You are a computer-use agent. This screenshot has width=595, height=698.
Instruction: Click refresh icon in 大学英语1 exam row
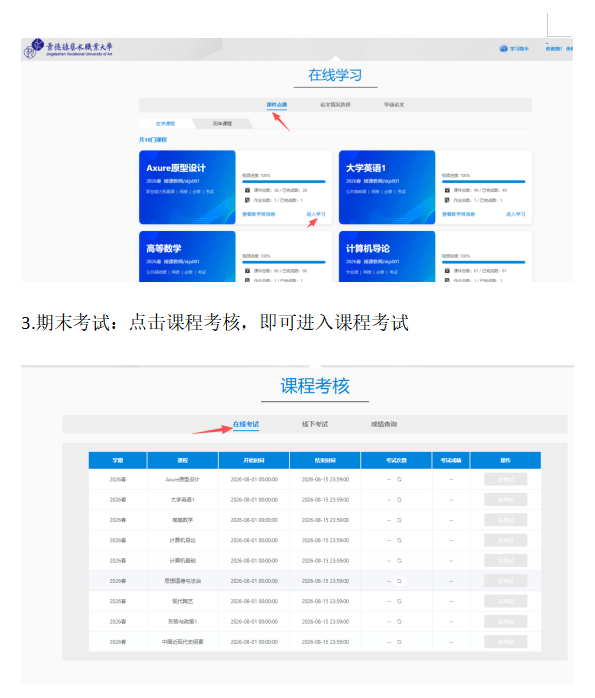click(399, 500)
